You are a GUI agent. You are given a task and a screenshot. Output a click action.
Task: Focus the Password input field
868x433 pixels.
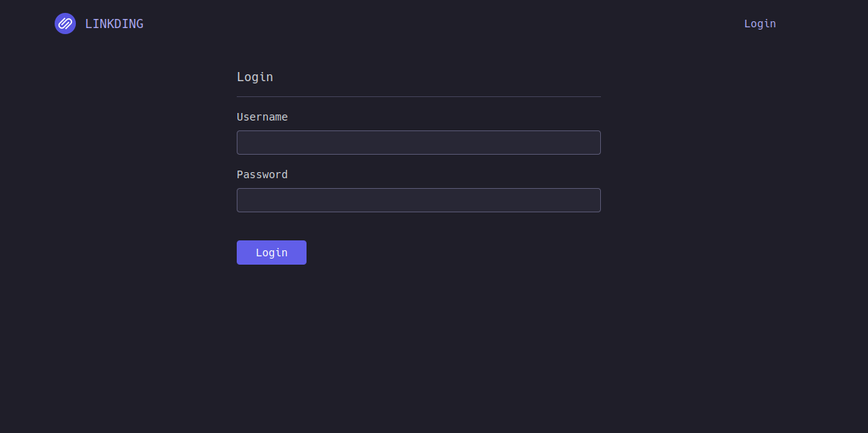[x=418, y=200]
